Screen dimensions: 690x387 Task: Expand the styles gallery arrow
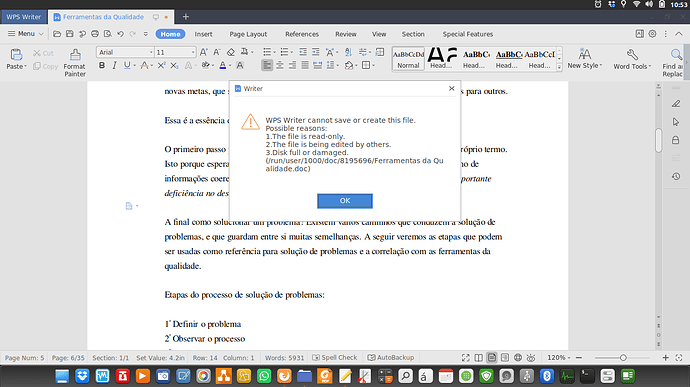[x=559, y=67]
